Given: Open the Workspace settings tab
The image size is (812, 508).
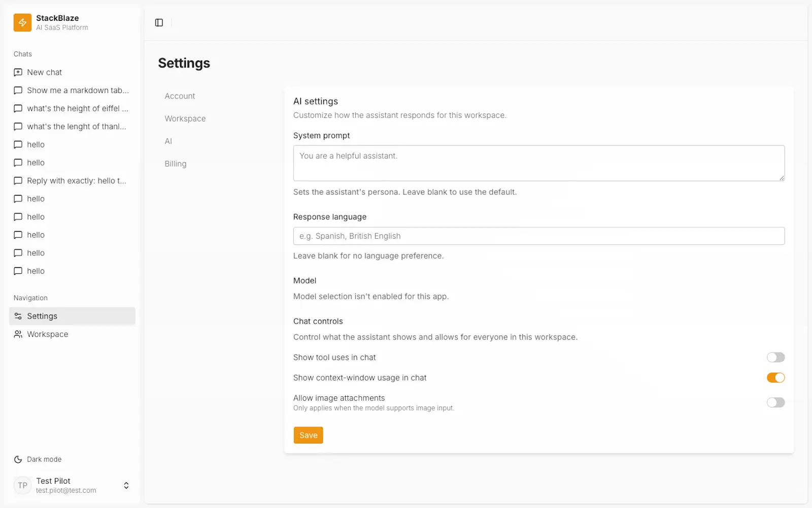Looking at the screenshot, I should (x=185, y=118).
